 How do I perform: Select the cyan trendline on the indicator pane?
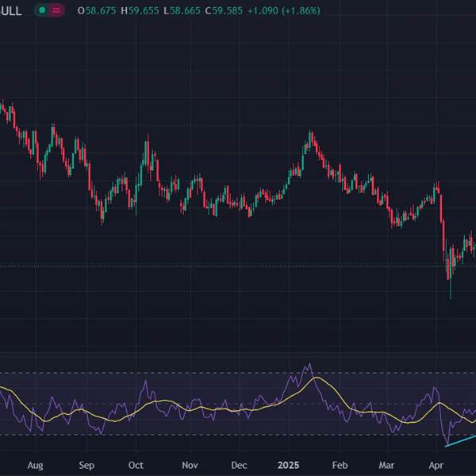tap(460, 441)
